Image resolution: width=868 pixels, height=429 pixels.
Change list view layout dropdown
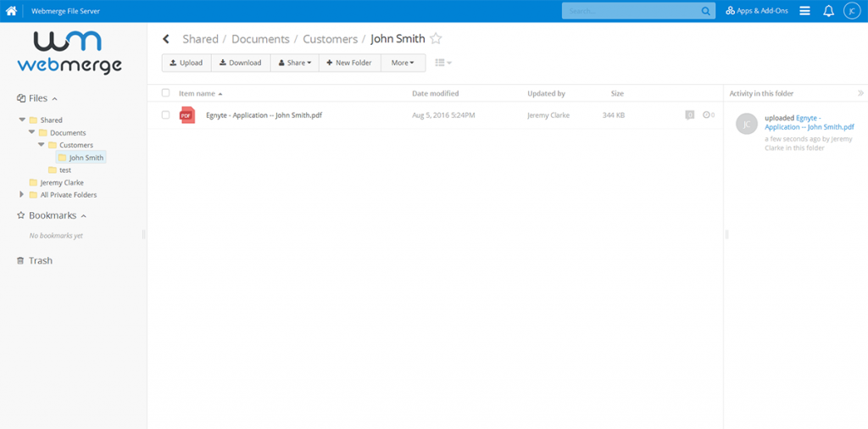pos(443,63)
